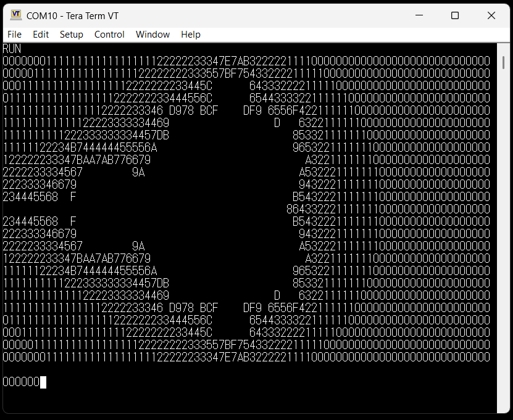513x420 pixels.
Task: Click the terminal cursor block
Action: 43,382
